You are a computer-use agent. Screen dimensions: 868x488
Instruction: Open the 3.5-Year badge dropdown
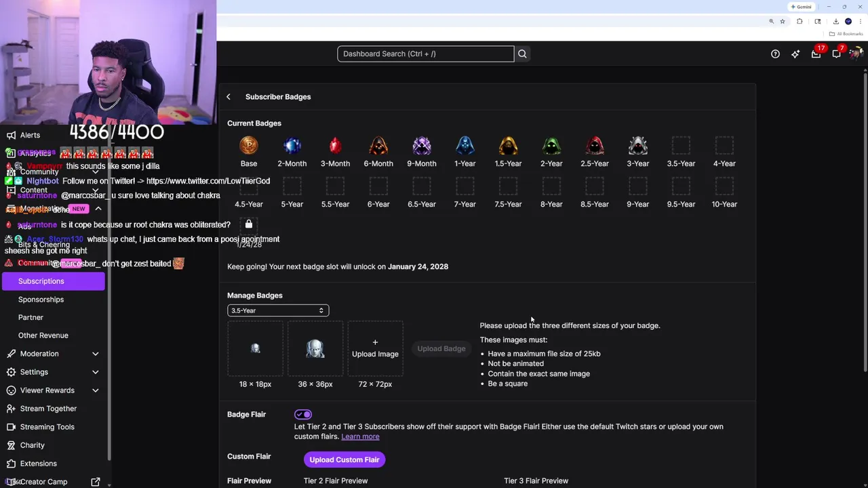point(278,310)
